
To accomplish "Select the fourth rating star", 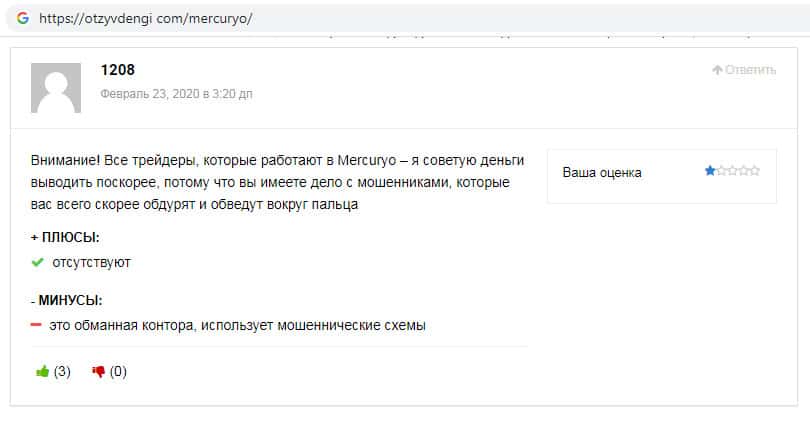I will coord(743,171).
